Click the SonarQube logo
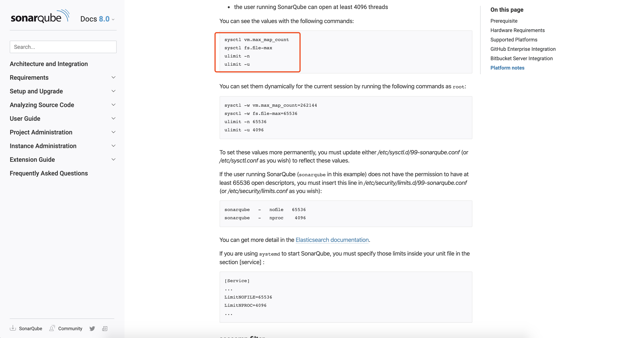The image size is (644, 338). pyautogui.click(x=40, y=17)
